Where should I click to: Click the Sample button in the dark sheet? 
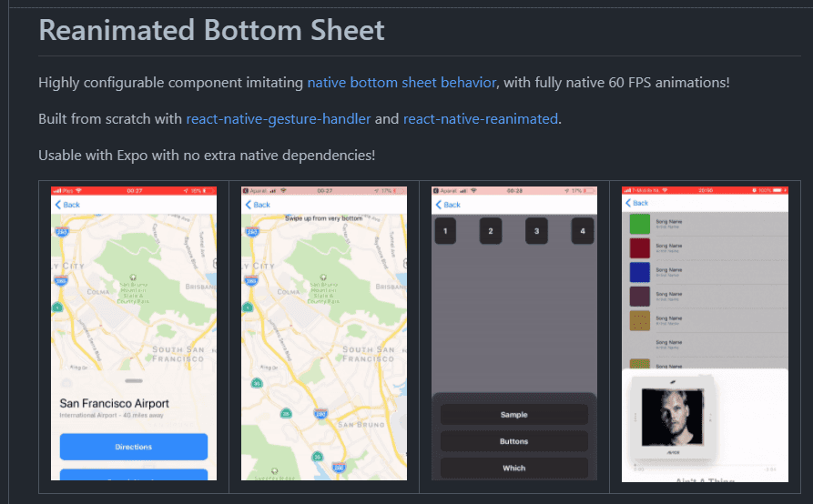coord(513,414)
